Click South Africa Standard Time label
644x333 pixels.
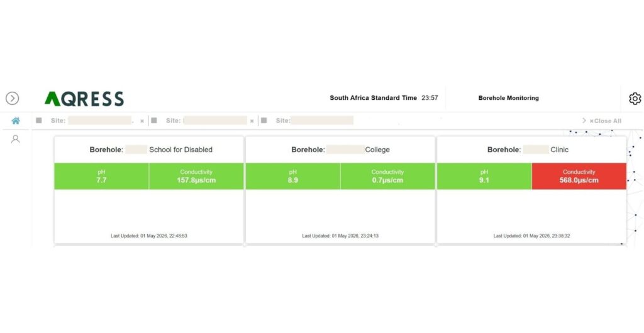tap(373, 98)
